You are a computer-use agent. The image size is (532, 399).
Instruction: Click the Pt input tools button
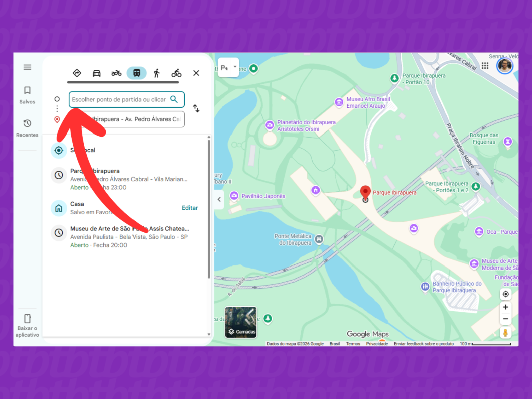[x=224, y=67]
